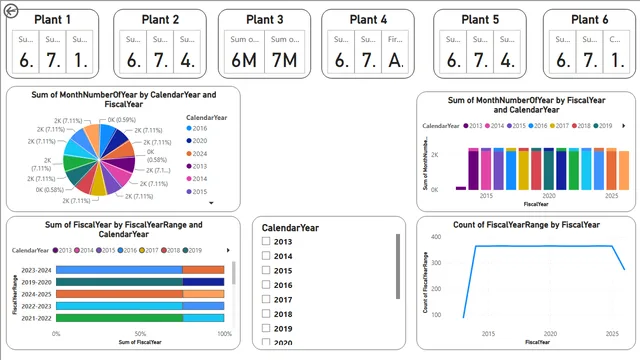Advance the FiscalYearRange bar chart legend arrow
640x360 pixels.
tap(228, 250)
